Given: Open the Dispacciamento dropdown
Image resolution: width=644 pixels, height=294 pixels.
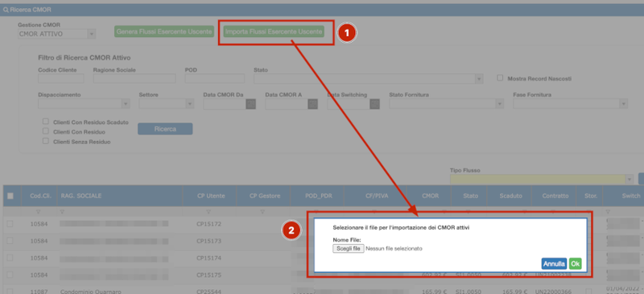Looking at the screenshot, I should 126,104.
